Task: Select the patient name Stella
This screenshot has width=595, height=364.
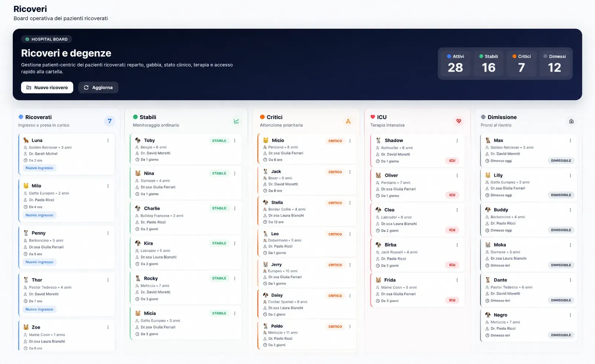Action: (277, 203)
